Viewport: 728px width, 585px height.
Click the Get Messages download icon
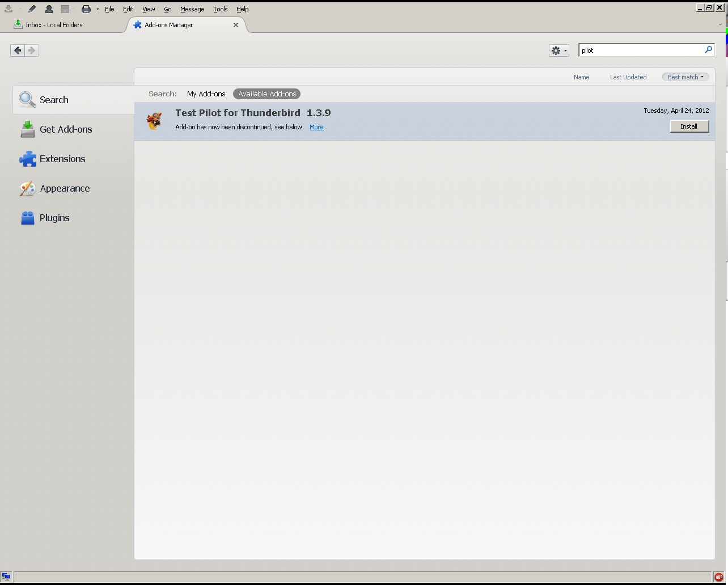(9, 9)
